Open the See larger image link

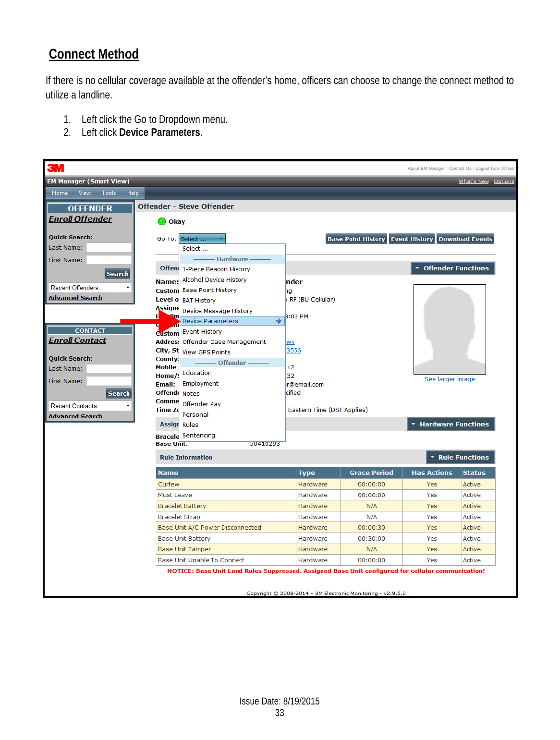click(450, 379)
